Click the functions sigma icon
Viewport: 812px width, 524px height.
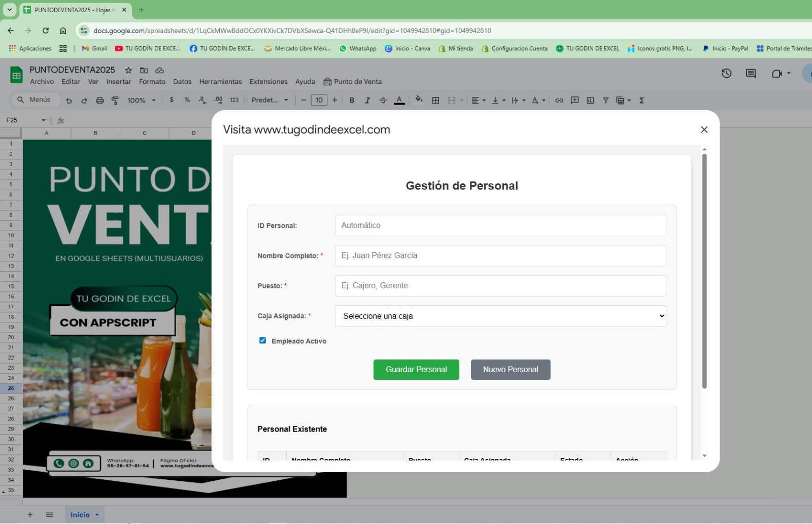(x=641, y=101)
